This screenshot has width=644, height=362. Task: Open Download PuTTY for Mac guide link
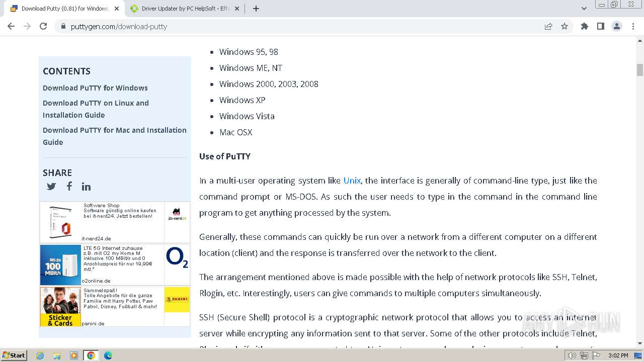coord(115,136)
